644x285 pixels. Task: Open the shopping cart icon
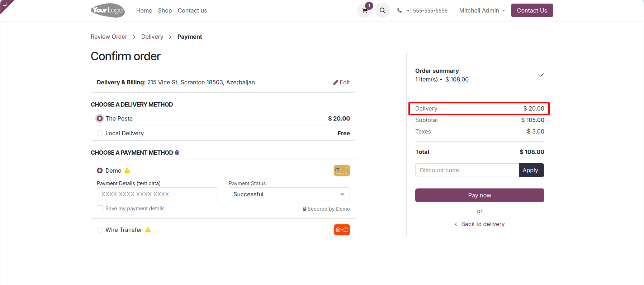[365, 11]
